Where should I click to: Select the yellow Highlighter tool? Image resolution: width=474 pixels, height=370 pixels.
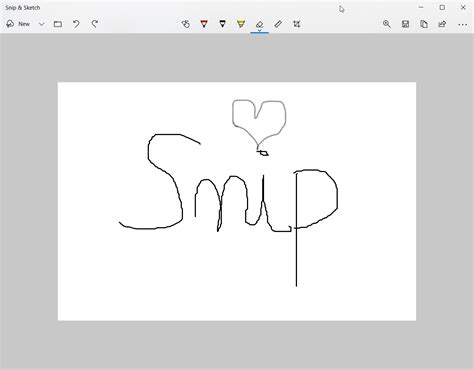[241, 24]
